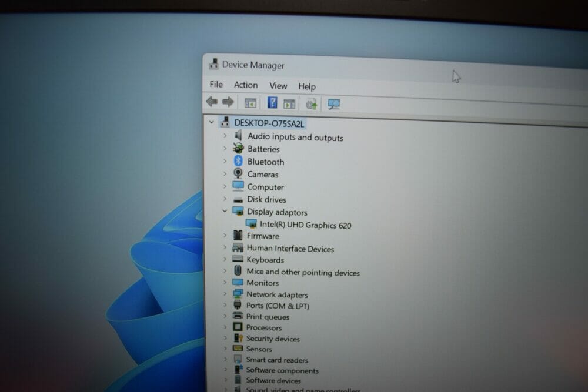Expand Audio inputs and outputs category
The image size is (588, 392).
tap(225, 135)
